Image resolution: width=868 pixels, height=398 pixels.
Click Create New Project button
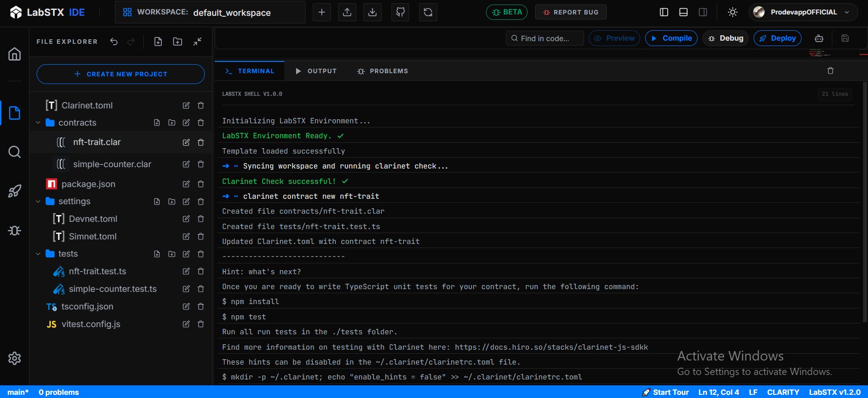[120, 74]
